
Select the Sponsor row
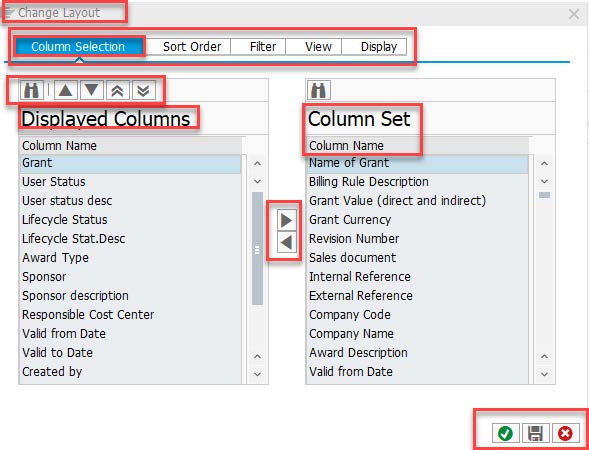pyautogui.click(x=130, y=277)
